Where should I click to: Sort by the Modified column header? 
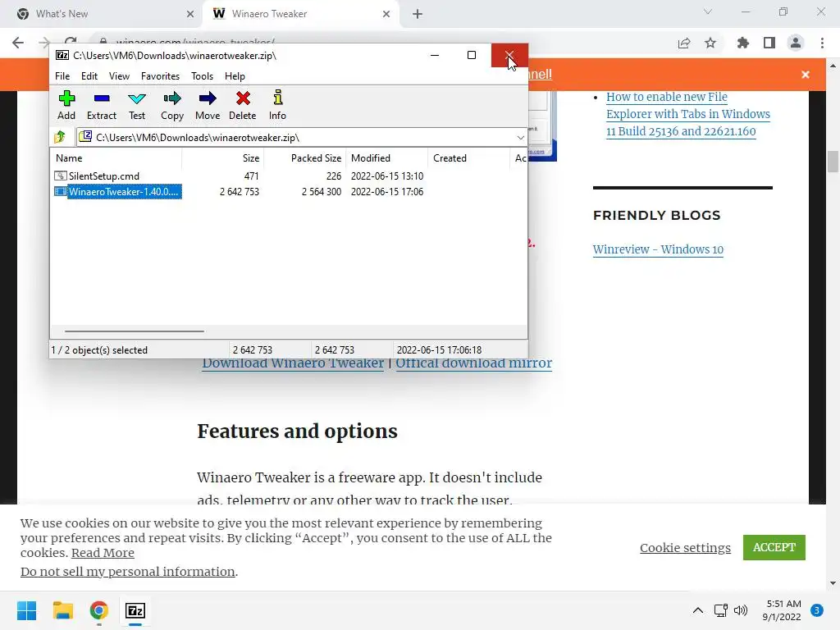point(387,158)
